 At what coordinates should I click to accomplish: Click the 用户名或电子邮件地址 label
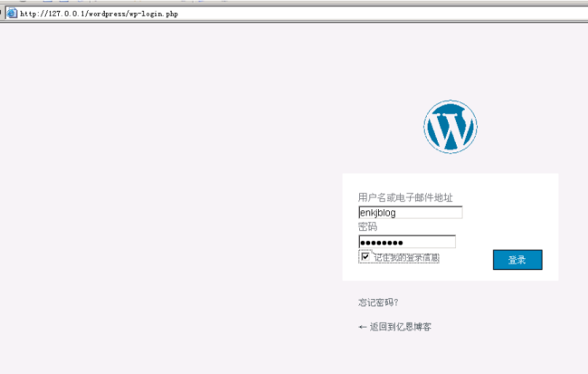tap(404, 197)
